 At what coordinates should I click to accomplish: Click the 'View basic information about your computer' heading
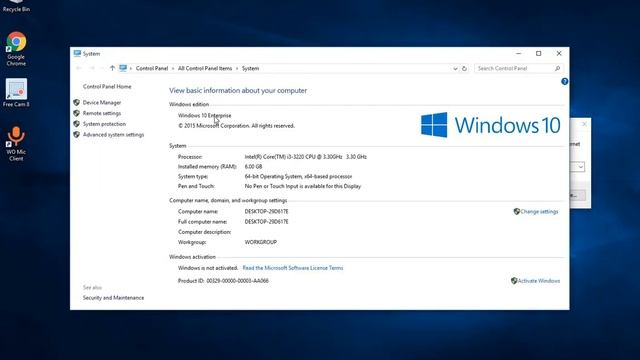(x=238, y=91)
